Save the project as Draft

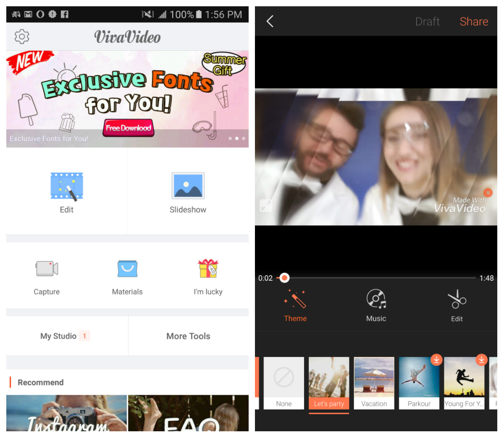click(427, 21)
